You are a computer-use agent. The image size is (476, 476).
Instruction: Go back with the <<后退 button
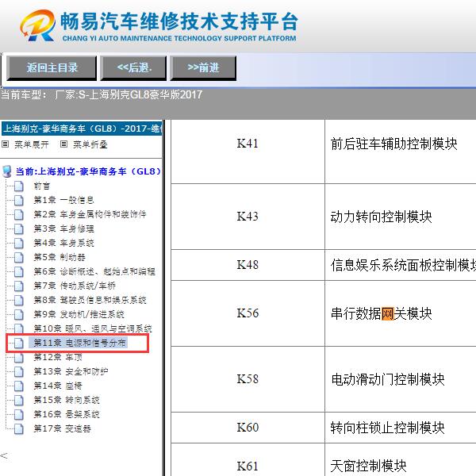(133, 68)
